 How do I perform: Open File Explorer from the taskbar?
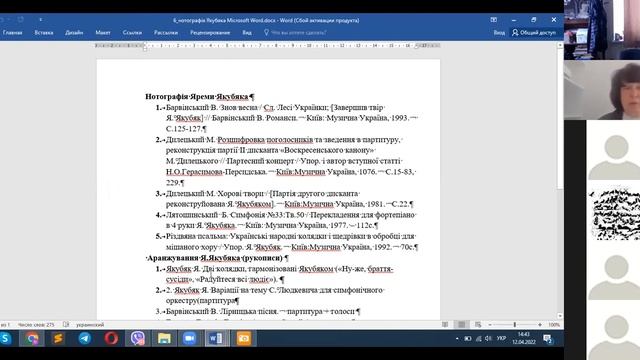click(164, 338)
